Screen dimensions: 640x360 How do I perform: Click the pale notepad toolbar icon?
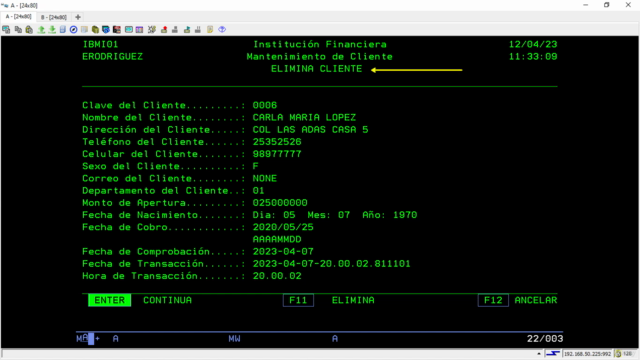[x=84, y=29]
